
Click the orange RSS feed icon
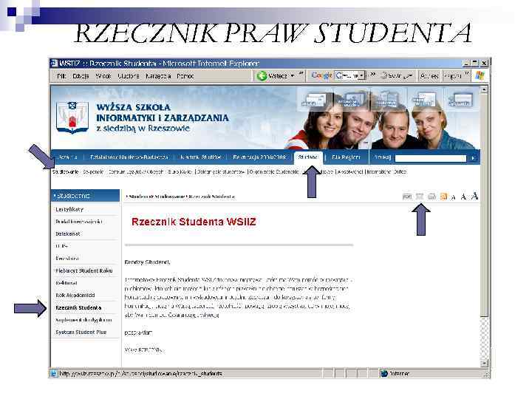tap(443, 196)
